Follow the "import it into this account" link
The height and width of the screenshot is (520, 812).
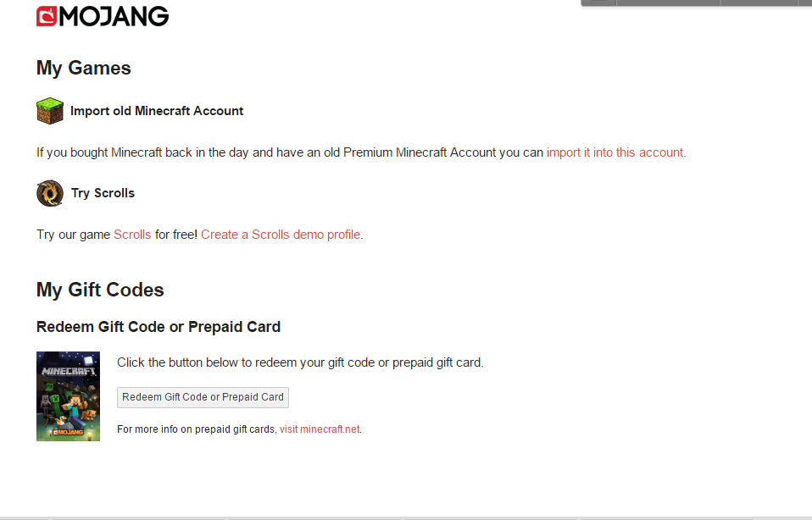click(615, 152)
